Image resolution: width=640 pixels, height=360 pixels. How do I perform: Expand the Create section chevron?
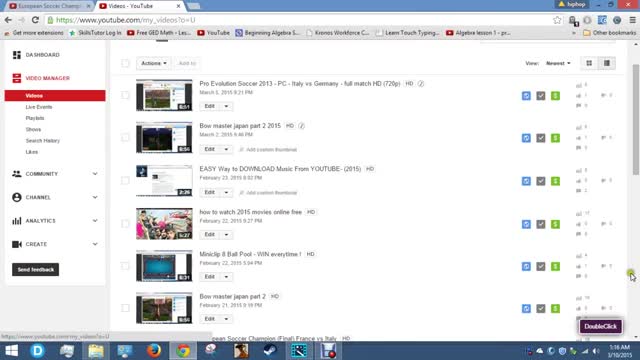point(95,244)
